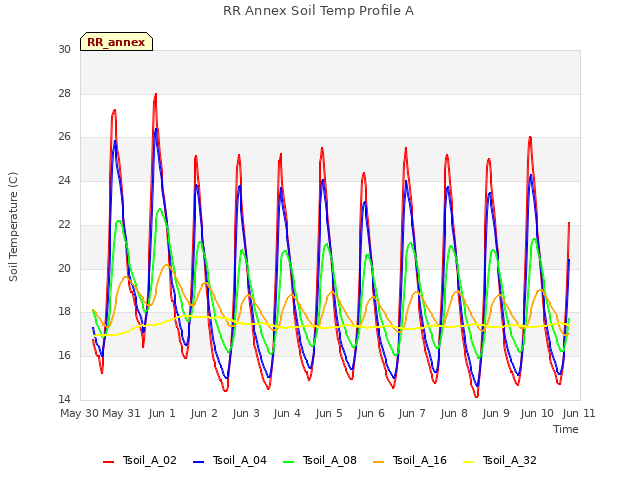Click the 30 y-axis tick label
The height and width of the screenshot is (480, 640).
[64, 49]
